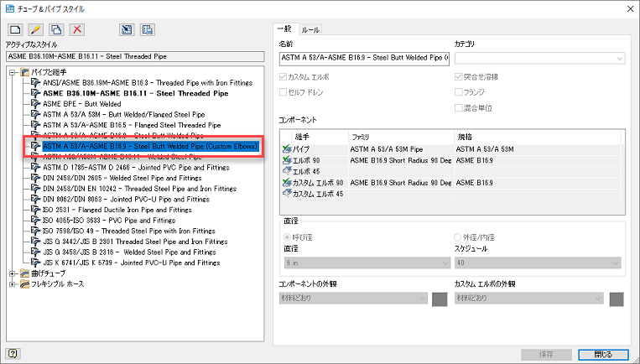Image resolution: width=640 pixels, height=364 pixels.
Task: Click the Export style icon
Action: pos(148,29)
